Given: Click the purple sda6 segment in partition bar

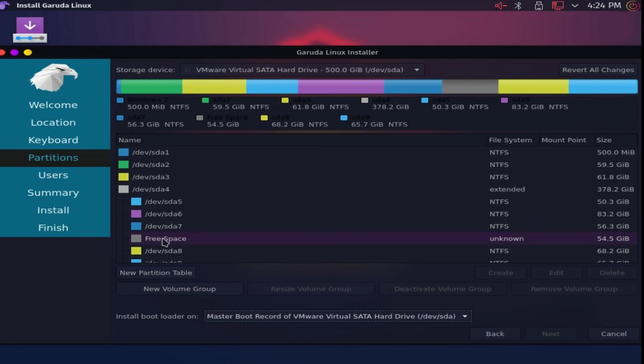Looking at the screenshot, I should pos(341,86).
